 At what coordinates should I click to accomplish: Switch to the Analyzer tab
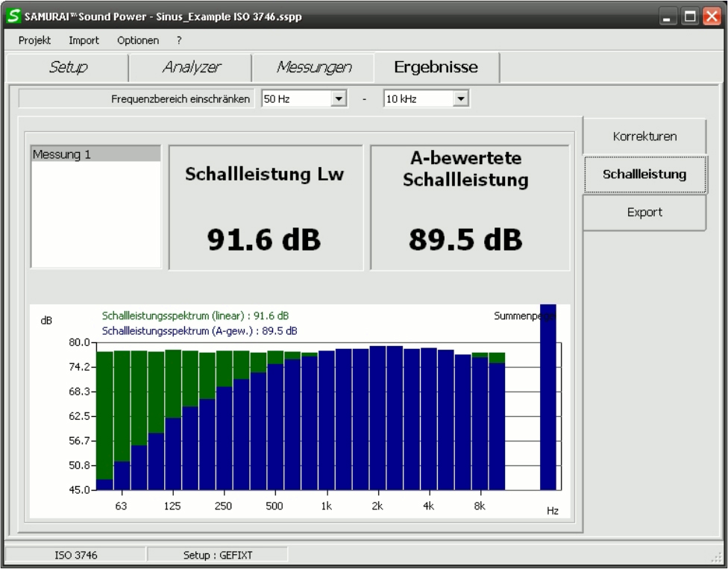point(191,68)
